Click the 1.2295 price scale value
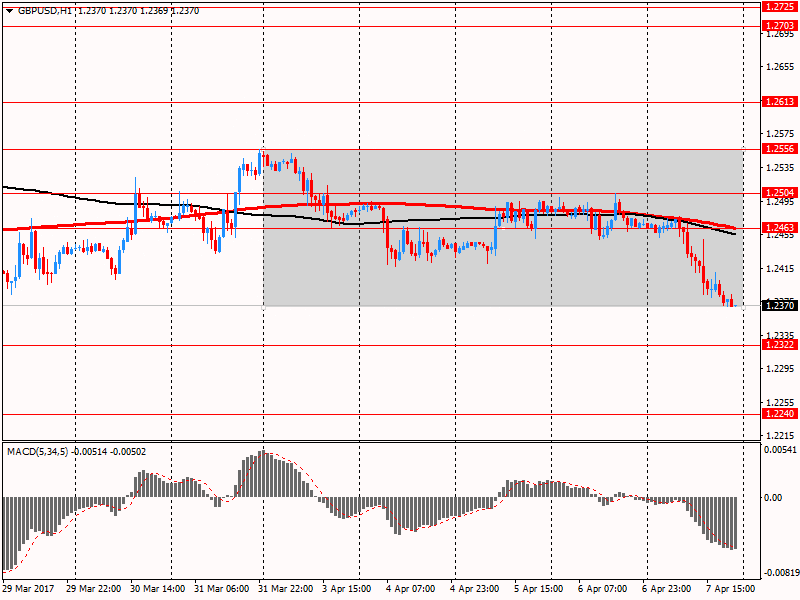The height and width of the screenshot is (600, 800). 780,368
